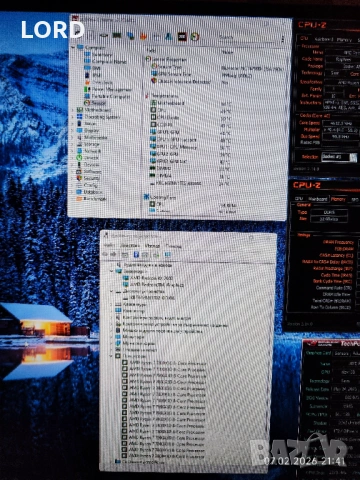The width and height of the screenshot is (360, 480).
Task: Open the Действие menu in Device Manager
Action: [x=129, y=245]
